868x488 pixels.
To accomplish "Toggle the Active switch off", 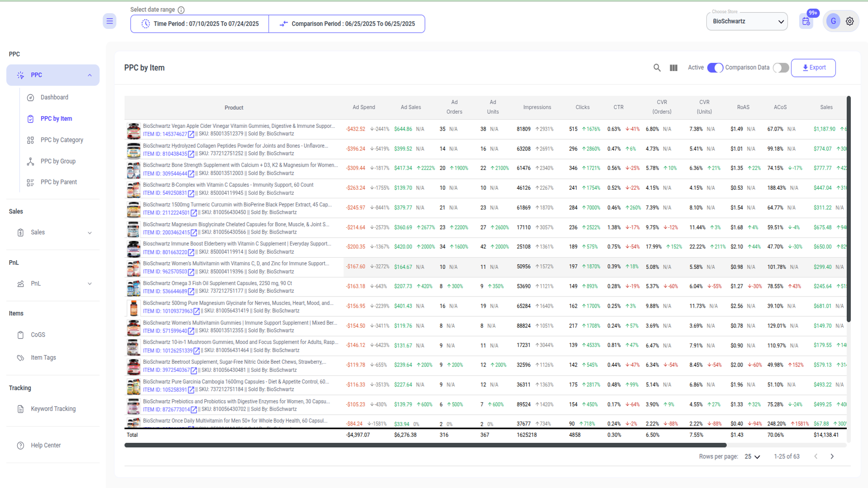I will click(x=715, y=68).
